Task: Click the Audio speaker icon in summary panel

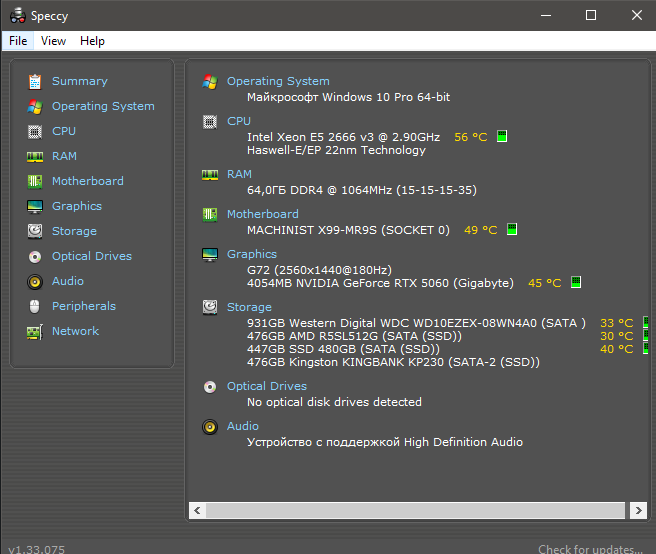Action: (x=210, y=427)
